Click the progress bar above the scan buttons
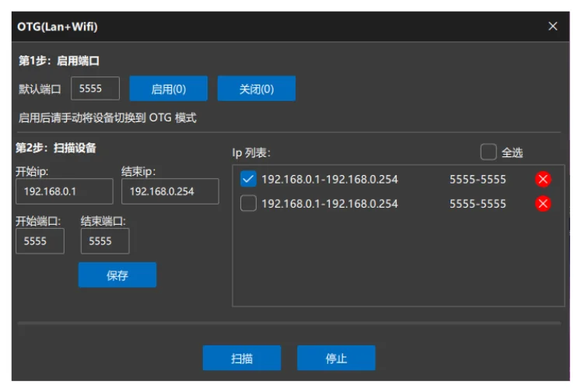Viewport: 581px width, 392px height. click(x=289, y=323)
